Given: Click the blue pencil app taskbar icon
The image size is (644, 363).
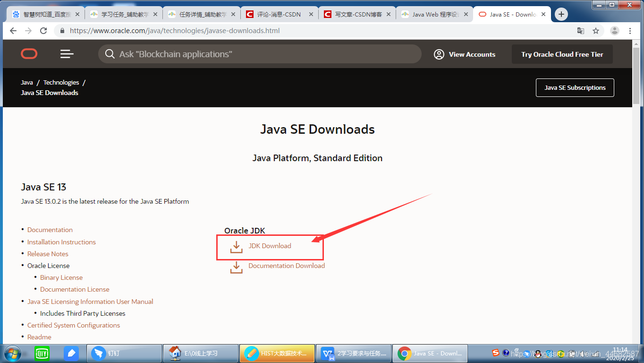Looking at the screenshot, I should tap(71, 353).
